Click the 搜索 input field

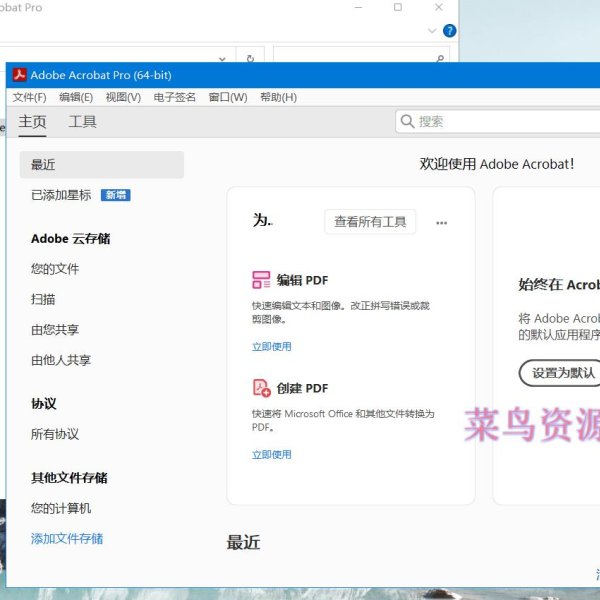tap(497, 122)
